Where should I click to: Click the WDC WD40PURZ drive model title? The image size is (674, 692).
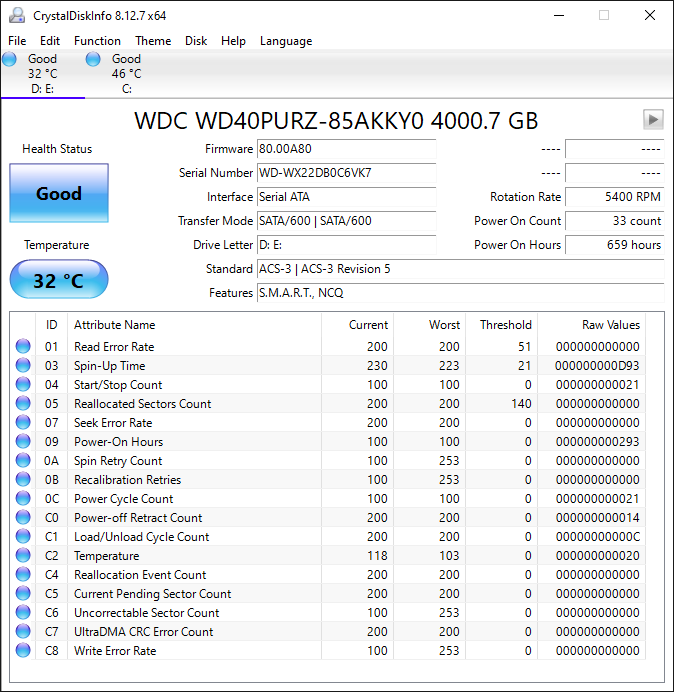tap(336, 120)
